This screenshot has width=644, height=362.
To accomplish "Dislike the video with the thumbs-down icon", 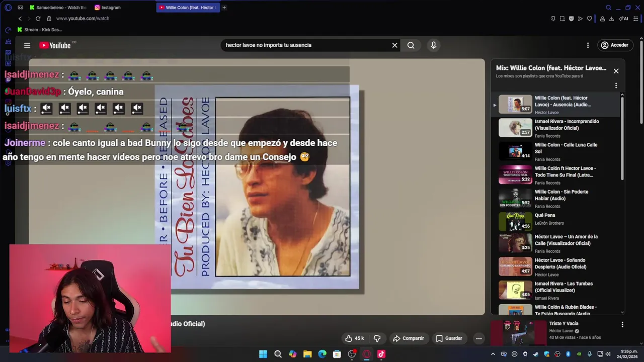I will click(377, 338).
